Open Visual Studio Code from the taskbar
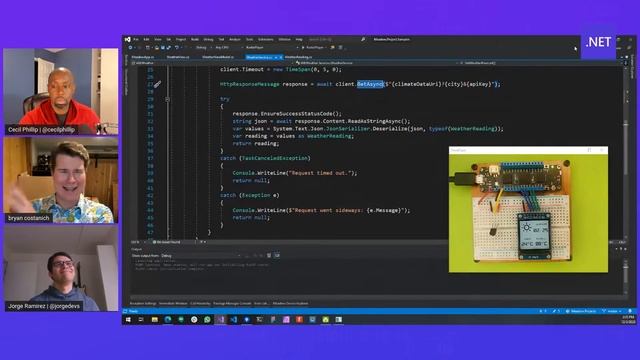 [x=233, y=320]
